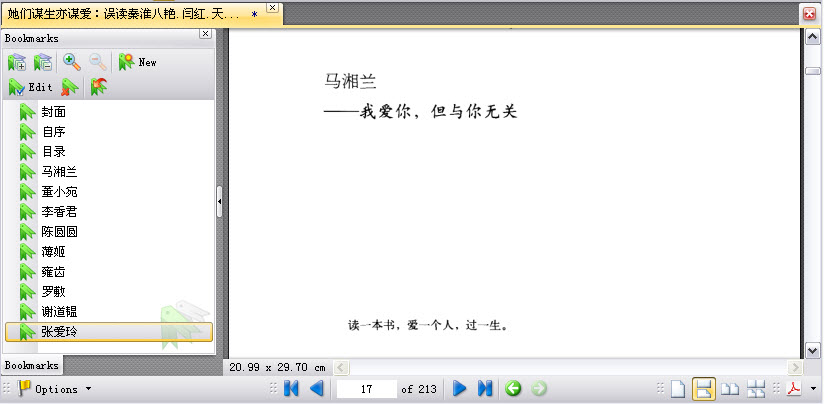Collapse the side panel with splitter arrow
This screenshot has width=824, height=404.
[219, 201]
